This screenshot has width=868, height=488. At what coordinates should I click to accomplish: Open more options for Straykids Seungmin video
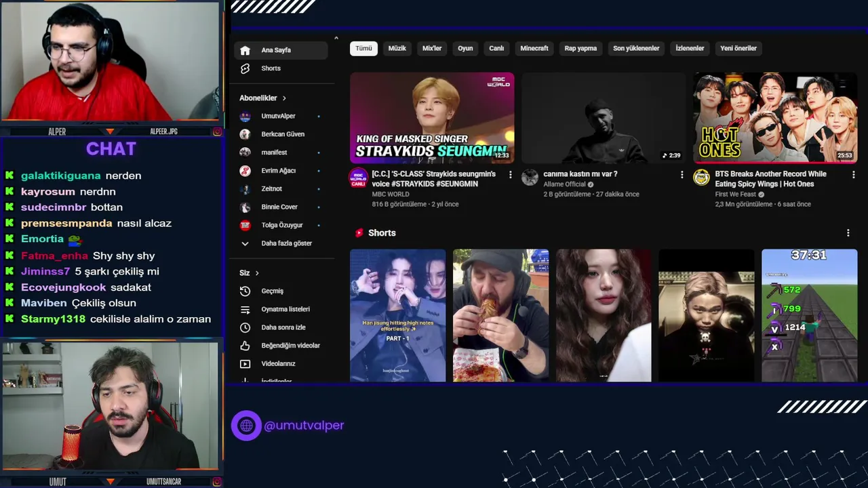511,175
